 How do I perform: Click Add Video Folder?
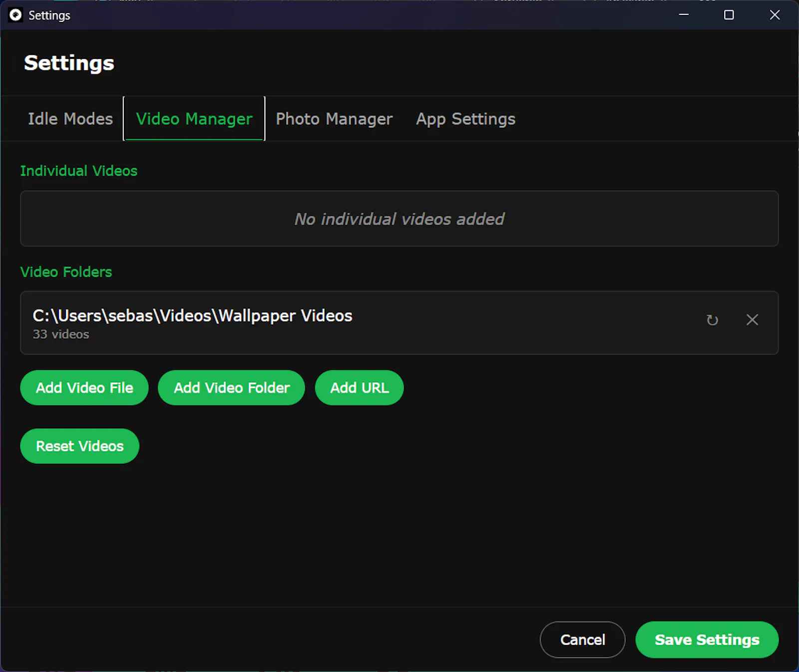pyautogui.click(x=232, y=387)
